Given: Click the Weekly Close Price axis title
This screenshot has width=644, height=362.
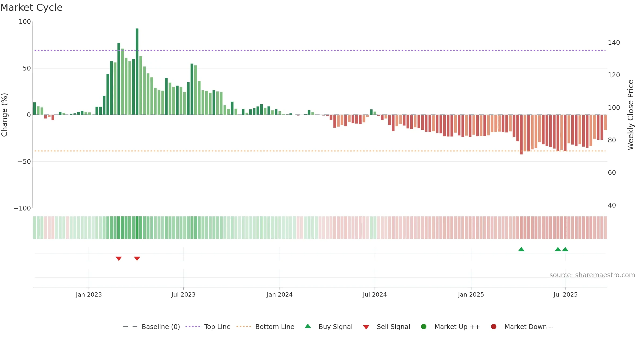Looking at the screenshot, I should 631,115.
